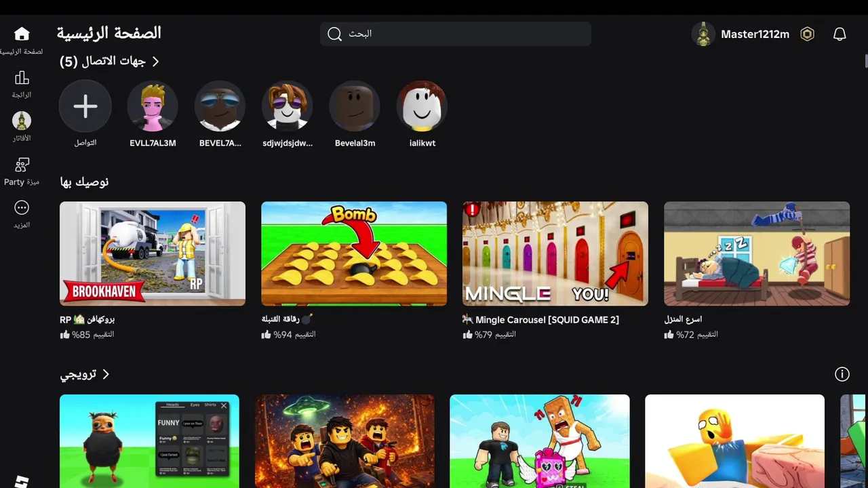Click the search magnifier icon
The width and height of the screenshot is (868, 488).
(334, 34)
